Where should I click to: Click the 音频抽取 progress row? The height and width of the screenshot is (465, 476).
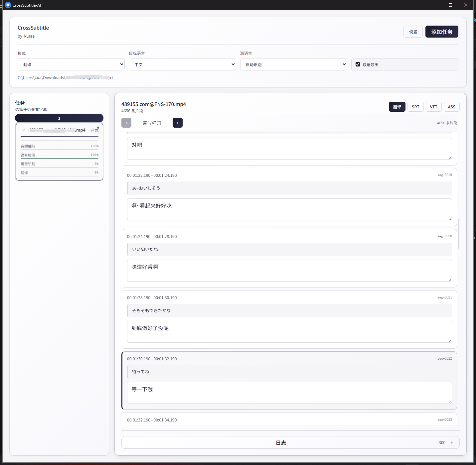60,146
